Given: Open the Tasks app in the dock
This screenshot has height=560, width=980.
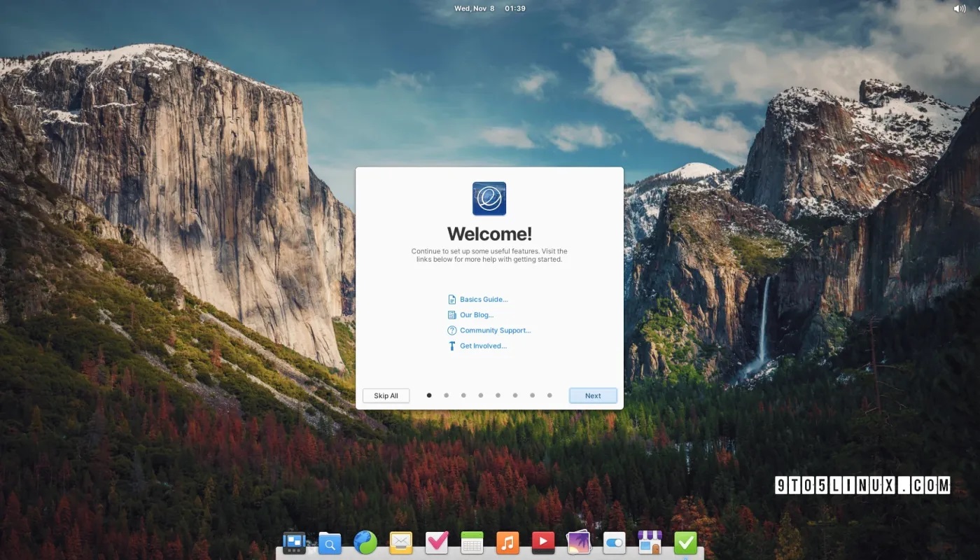Looking at the screenshot, I should [x=436, y=542].
